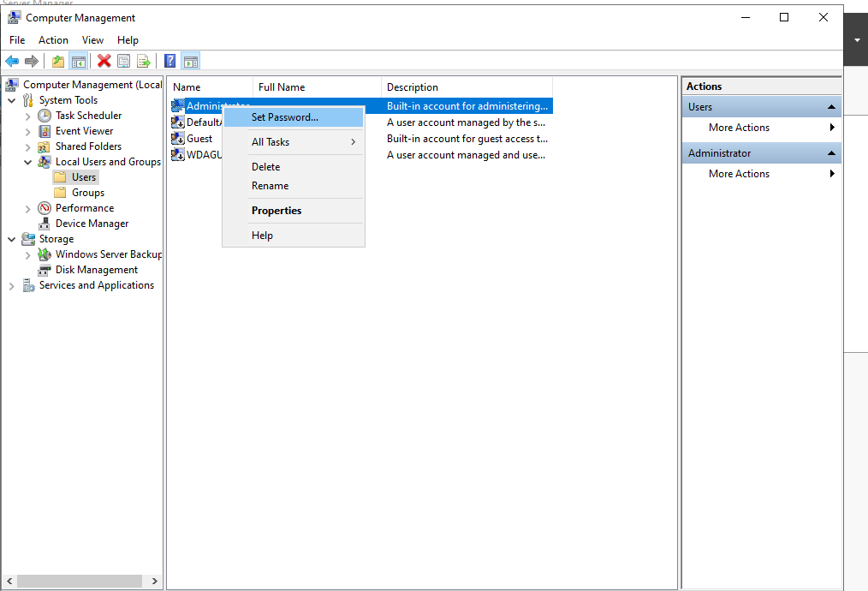The width and height of the screenshot is (868, 591).
Task: Click the WDAGU user account icon
Action: coord(178,154)
